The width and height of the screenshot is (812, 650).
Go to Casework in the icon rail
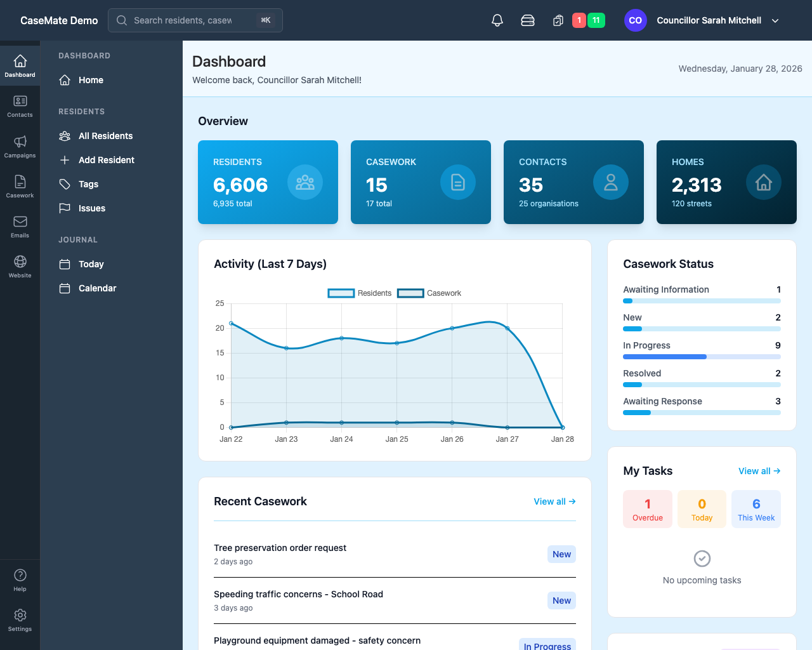20,186
